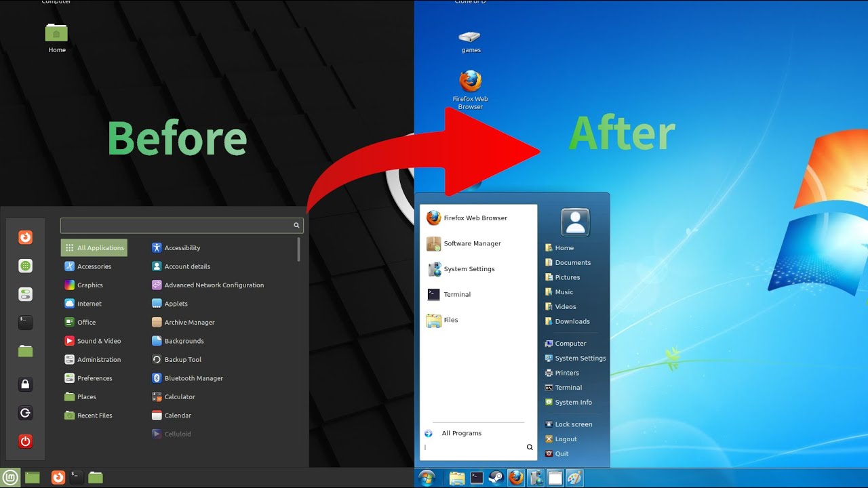Open Downloads link in start menu
Viewport: 868px width, 488px height.
(567, 321)
